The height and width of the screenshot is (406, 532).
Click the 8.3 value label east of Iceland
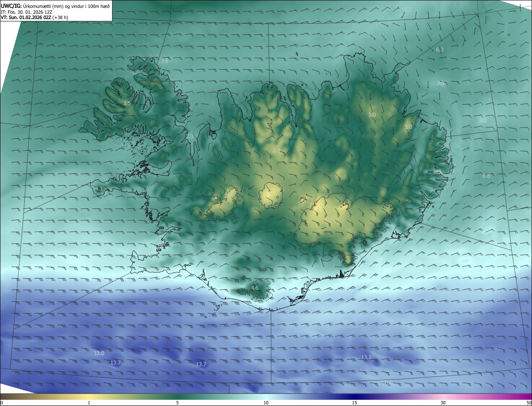coord(483,120)
